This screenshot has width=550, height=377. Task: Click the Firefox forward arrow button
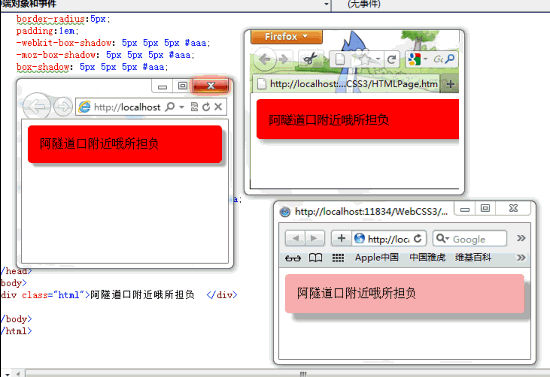coord(283,59)
